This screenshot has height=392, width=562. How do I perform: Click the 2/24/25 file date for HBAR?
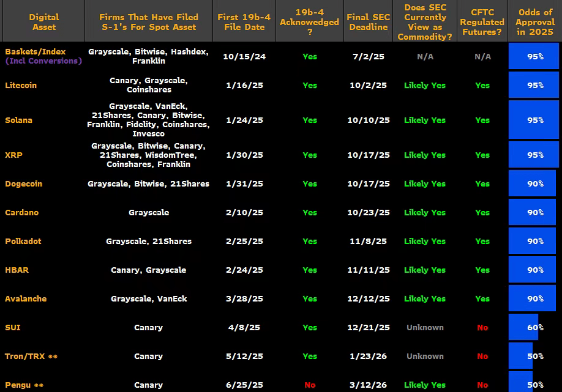[244, 270]
